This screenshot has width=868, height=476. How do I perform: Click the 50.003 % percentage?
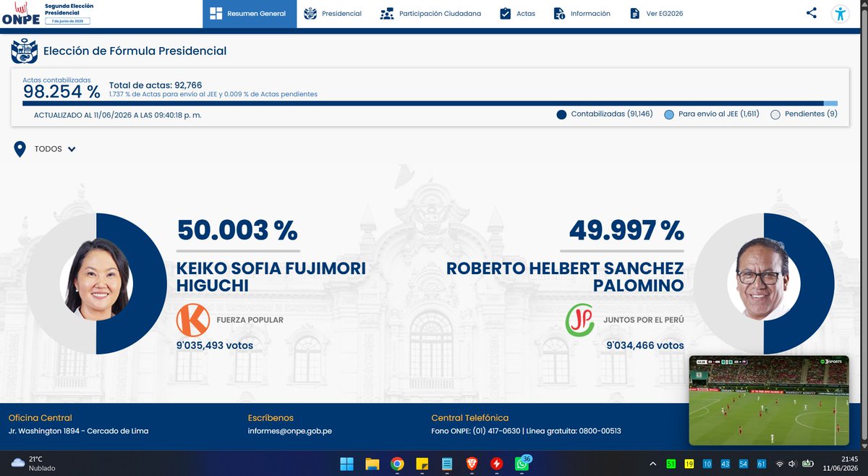tap(237, 230)
